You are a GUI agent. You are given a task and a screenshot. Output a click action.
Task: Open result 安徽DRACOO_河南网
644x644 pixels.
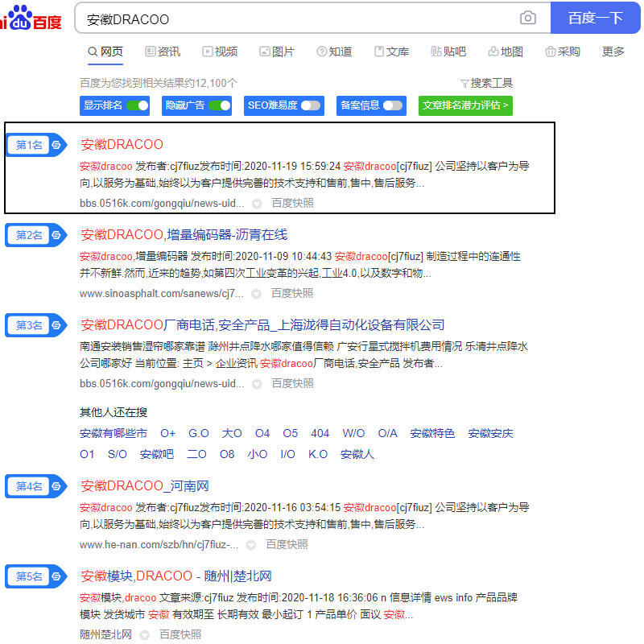pyautogui.click(x=145, y=486)
